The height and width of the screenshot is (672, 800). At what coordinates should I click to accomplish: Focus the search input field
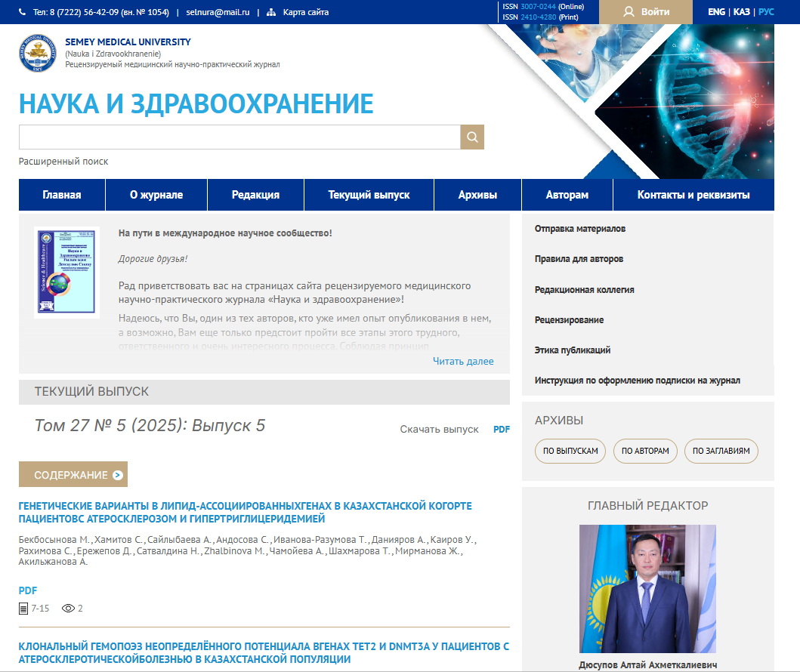click(x=239, y=137)
